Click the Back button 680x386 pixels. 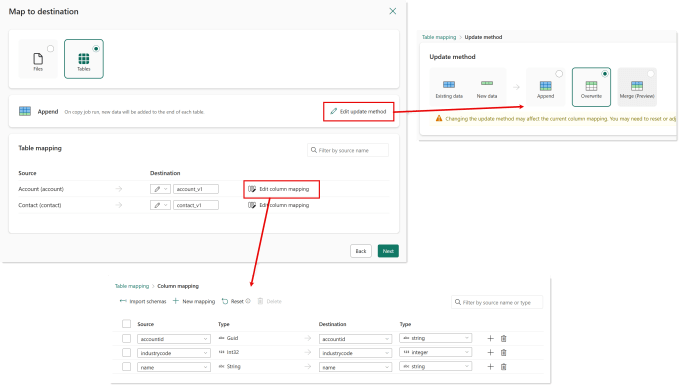[x=361, y=251]
